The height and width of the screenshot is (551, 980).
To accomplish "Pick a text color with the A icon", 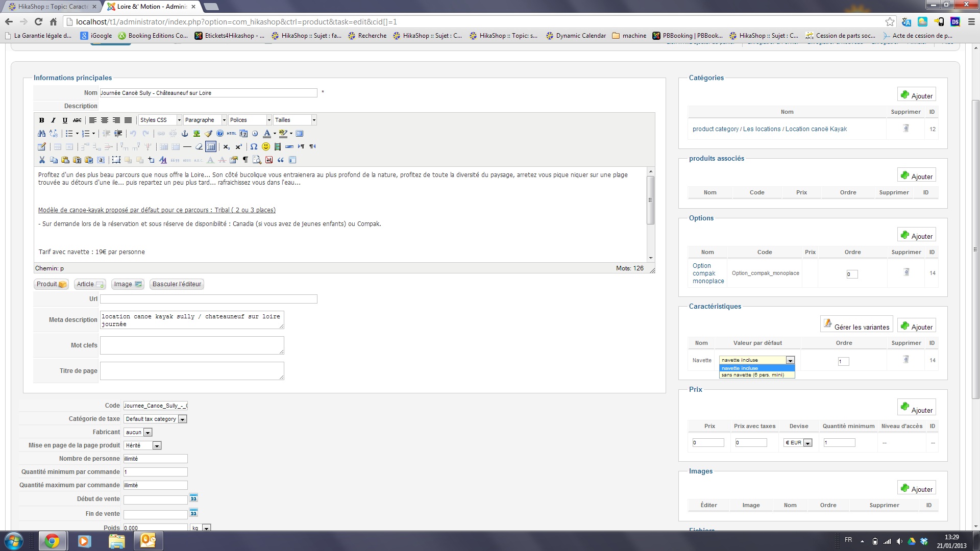I will (266, 134).
